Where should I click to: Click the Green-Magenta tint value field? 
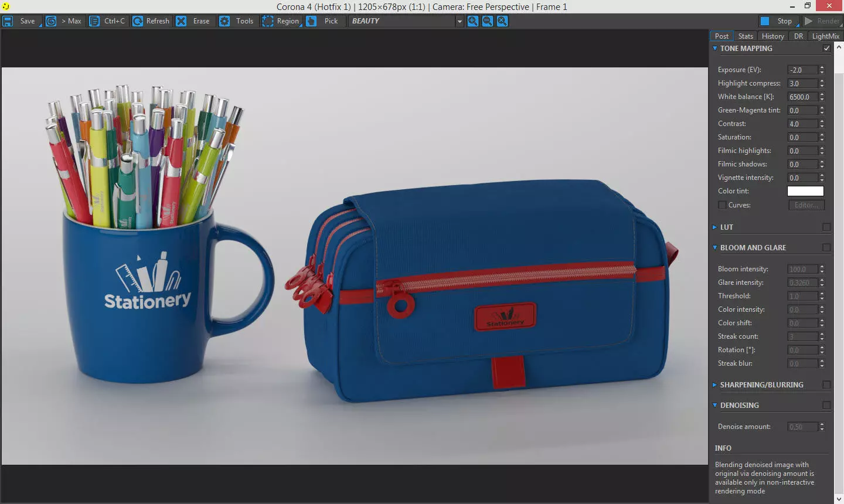pyautogui.click(x=802, y=110)
